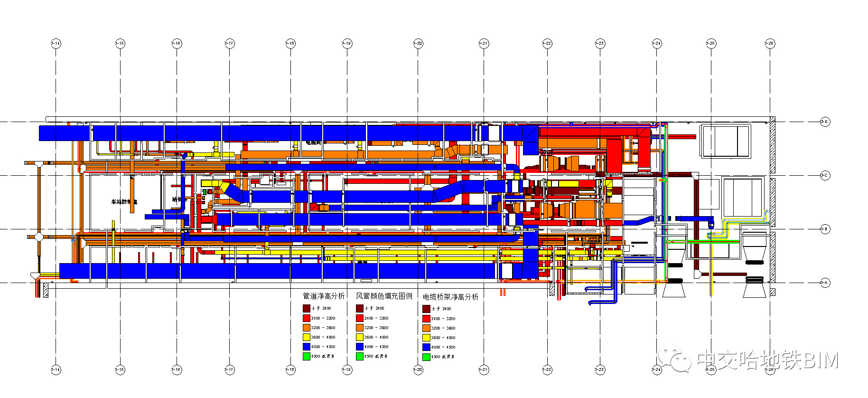Click bottom grid bubble 3-16
This screenshot has height=398, width=868.
point(176,370)
